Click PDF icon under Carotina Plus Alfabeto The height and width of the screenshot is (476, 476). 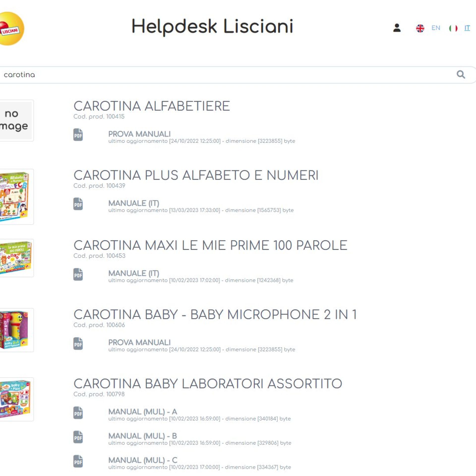click(78, 204)
